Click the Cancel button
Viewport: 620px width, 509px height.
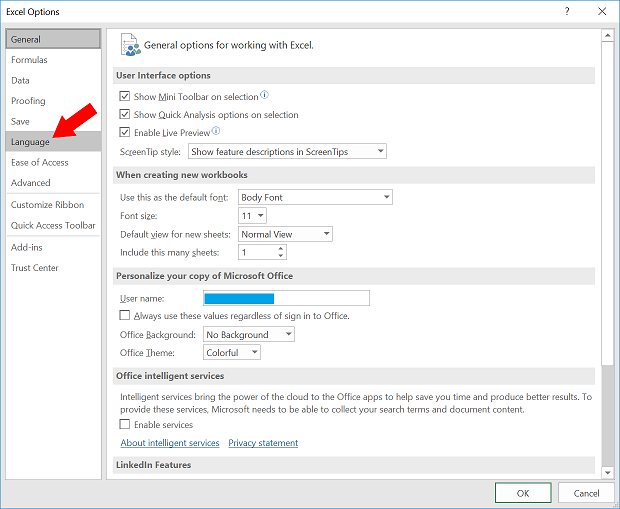[586, 493]
